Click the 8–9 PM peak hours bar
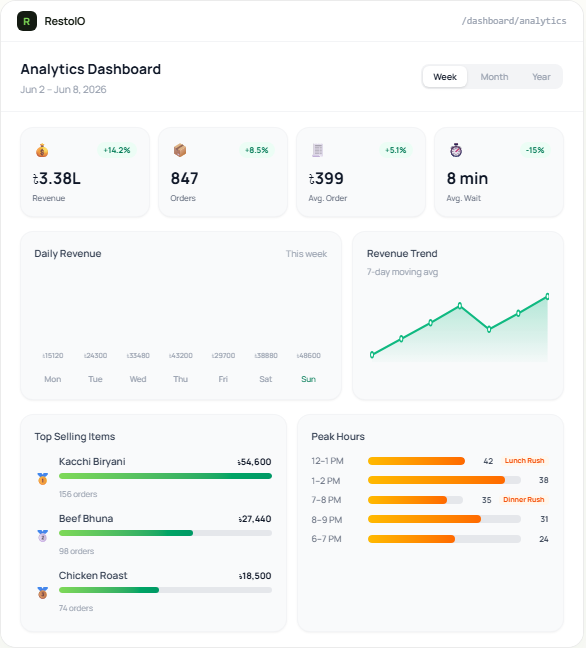 click(x=444, y=519)
